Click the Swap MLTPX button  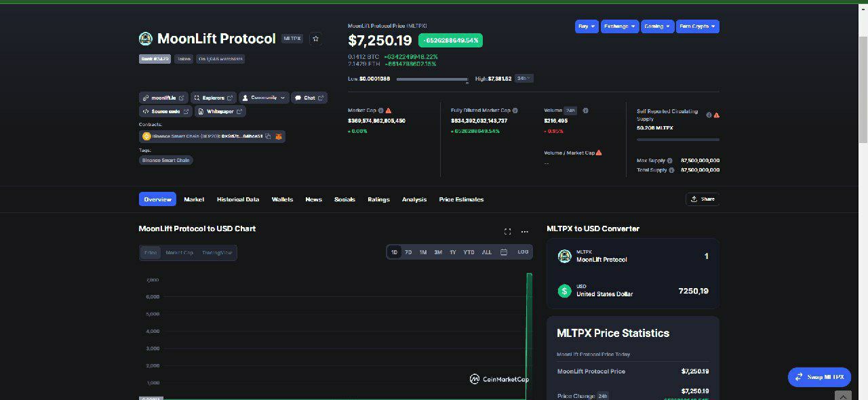(x=819, y=377)
